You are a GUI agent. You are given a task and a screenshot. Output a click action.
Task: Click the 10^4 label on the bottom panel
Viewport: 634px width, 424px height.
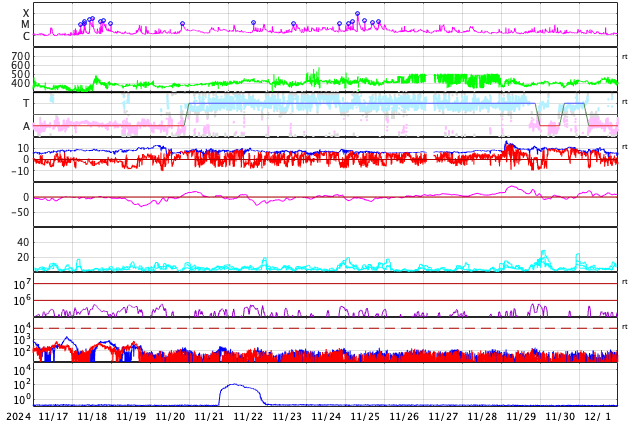click(22, 370)
